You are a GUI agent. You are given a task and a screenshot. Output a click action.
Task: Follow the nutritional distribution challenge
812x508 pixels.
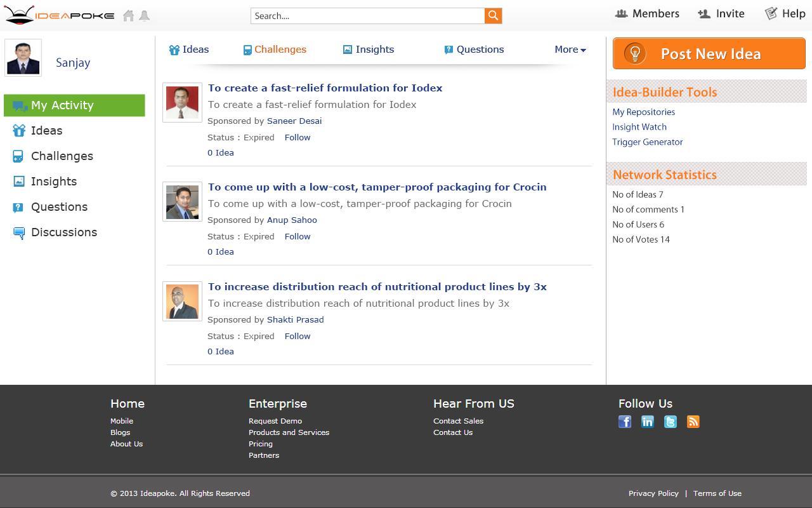(298, 336)
